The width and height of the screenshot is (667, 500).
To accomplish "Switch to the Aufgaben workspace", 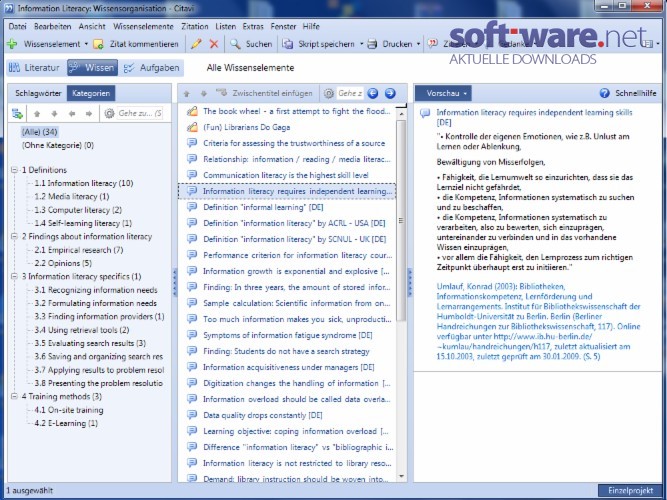I will click(152, 68).
